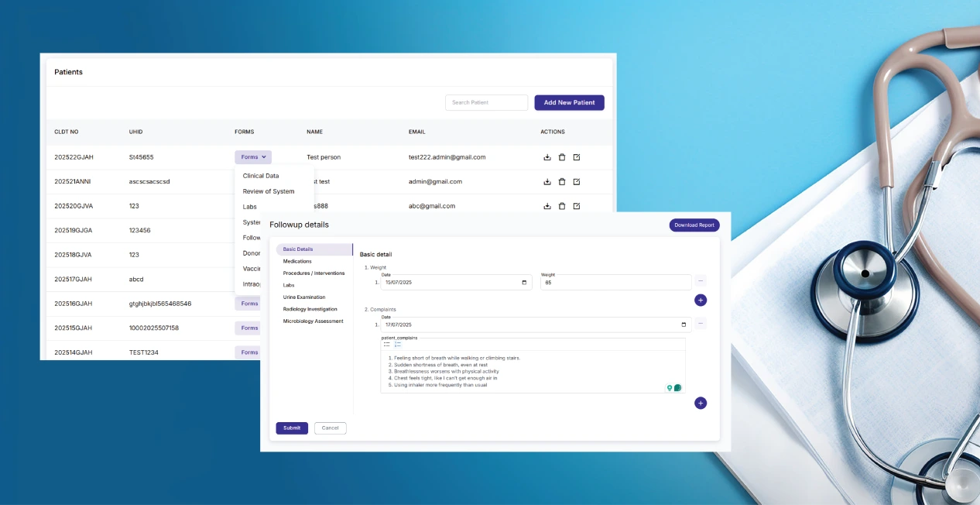Select Clinical Data from Forms menu
This screenshot has height=505, width=980.
pos(261,176)
